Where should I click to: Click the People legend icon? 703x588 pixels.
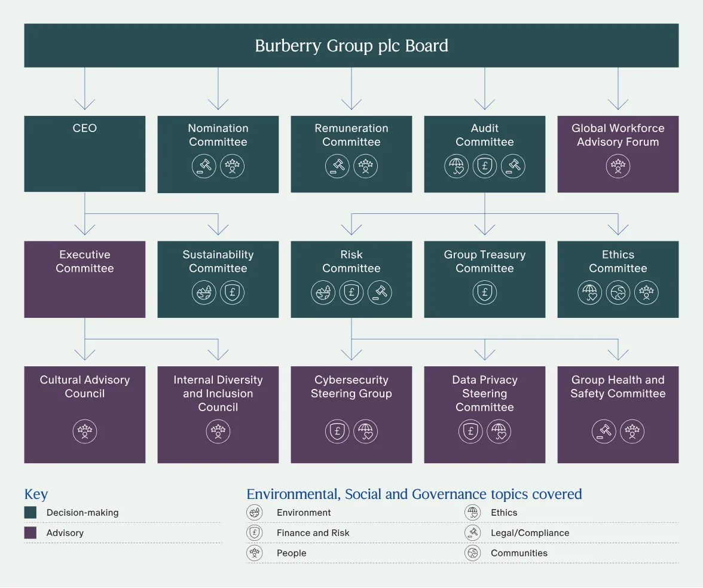[x=254, y=553]
